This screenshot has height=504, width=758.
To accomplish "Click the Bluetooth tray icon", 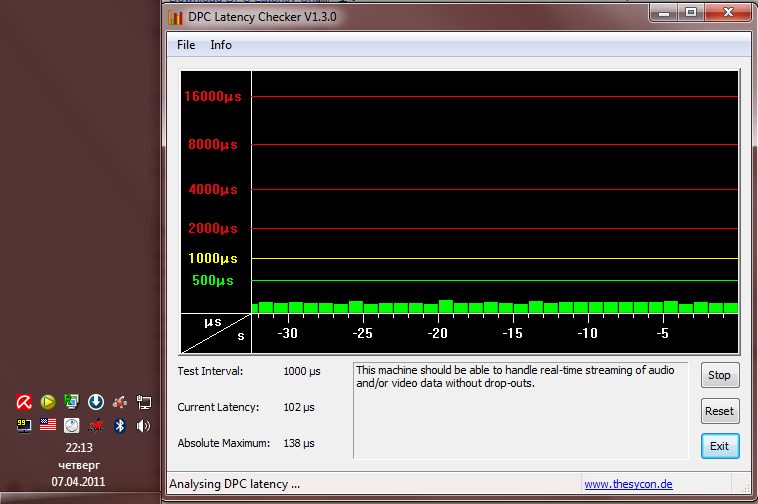I will (x=119, y=425).
